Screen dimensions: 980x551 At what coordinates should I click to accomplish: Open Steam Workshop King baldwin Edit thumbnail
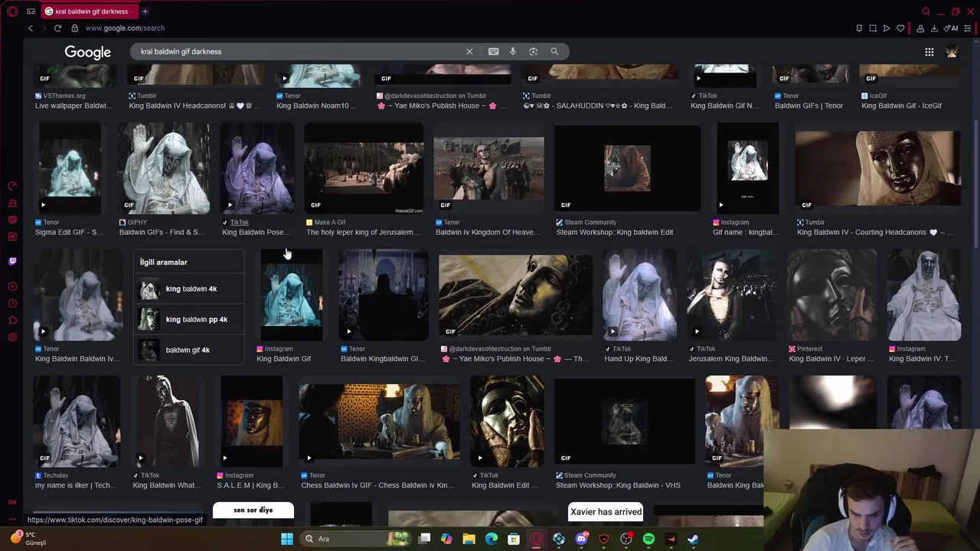click(x=627, y=168)
